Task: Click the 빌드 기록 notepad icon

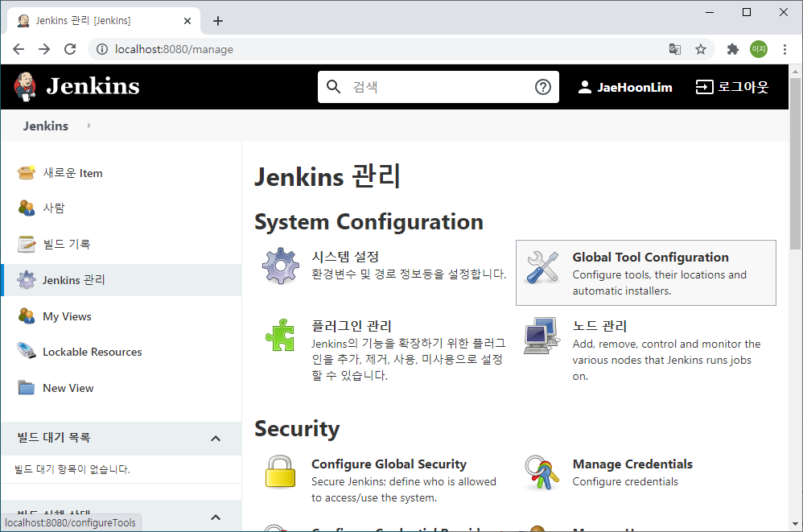Action: (x=26, y=244)
